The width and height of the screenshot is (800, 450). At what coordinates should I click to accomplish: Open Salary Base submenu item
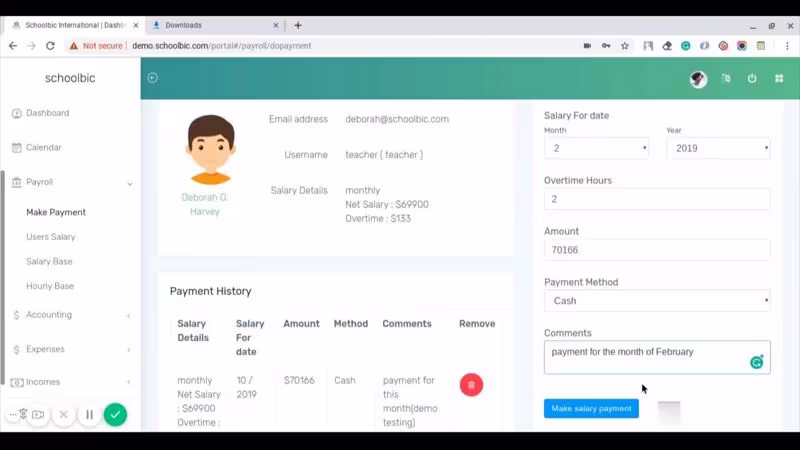[x=49, y=261]
